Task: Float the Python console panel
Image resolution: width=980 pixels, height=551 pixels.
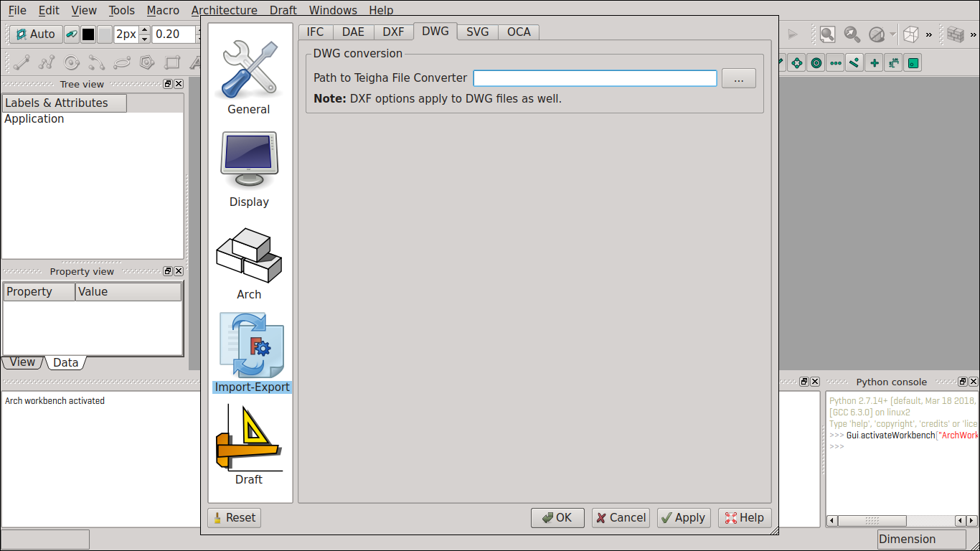Action: pos(962,382)
